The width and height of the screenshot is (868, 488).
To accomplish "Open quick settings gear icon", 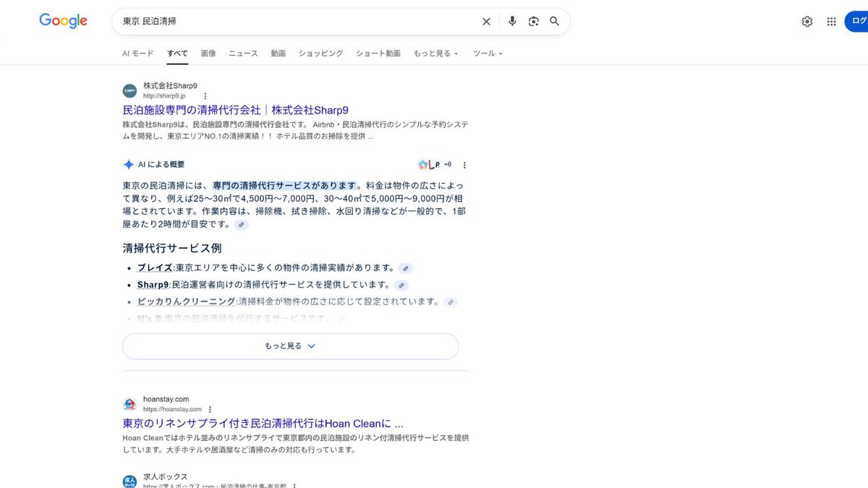I will (807, 22).
